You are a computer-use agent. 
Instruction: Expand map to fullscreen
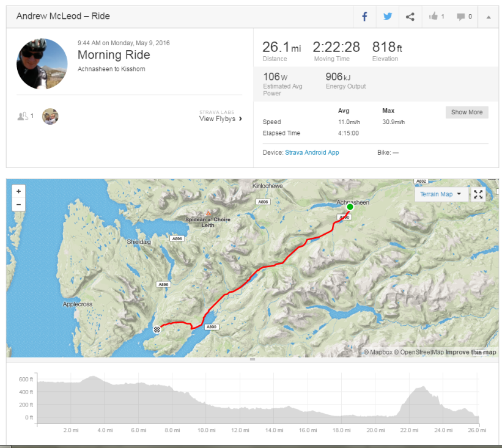pos(478,194)
